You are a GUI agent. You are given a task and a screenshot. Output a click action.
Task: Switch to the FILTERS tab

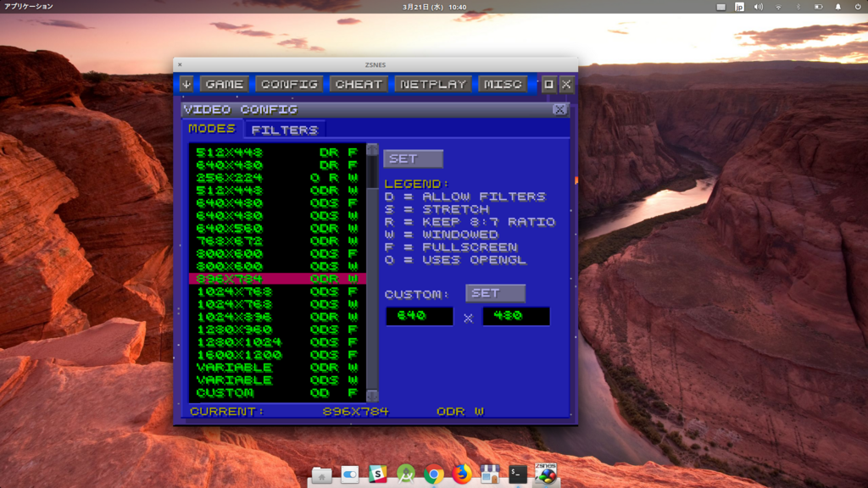[285, 130]
